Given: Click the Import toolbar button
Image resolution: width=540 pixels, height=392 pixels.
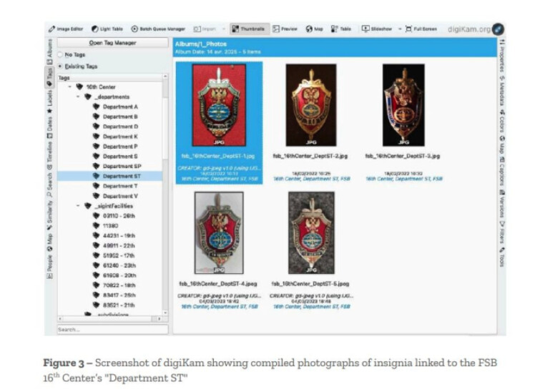Looking at the screenshot, I should [205, 29].
